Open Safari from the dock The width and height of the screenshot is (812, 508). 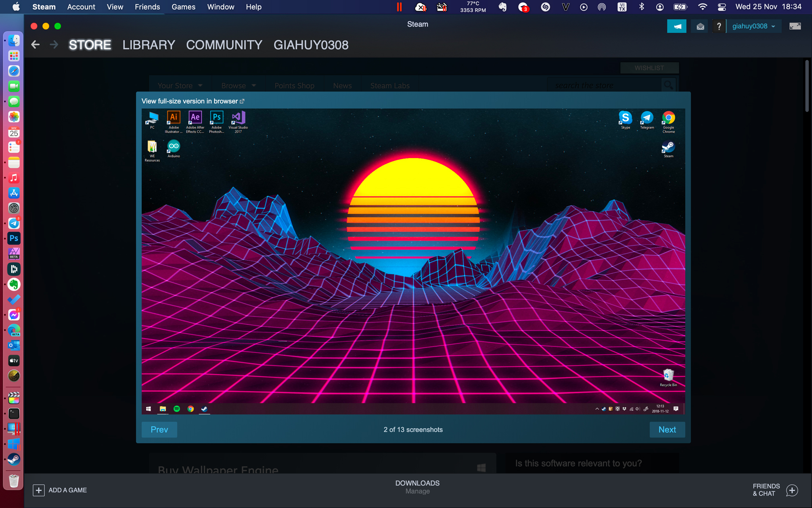click(14, 71)
